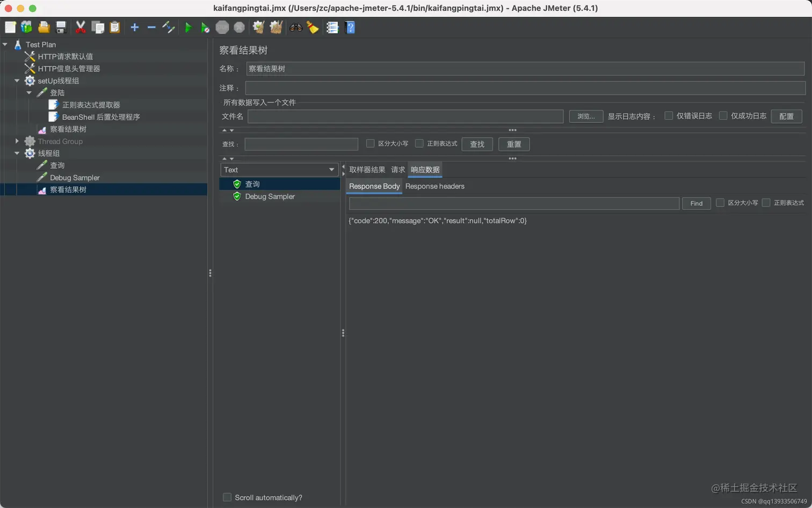Collapse the Test Plan tree node
The width and height of the screenshot is (812, 508).
pos(5,45)
